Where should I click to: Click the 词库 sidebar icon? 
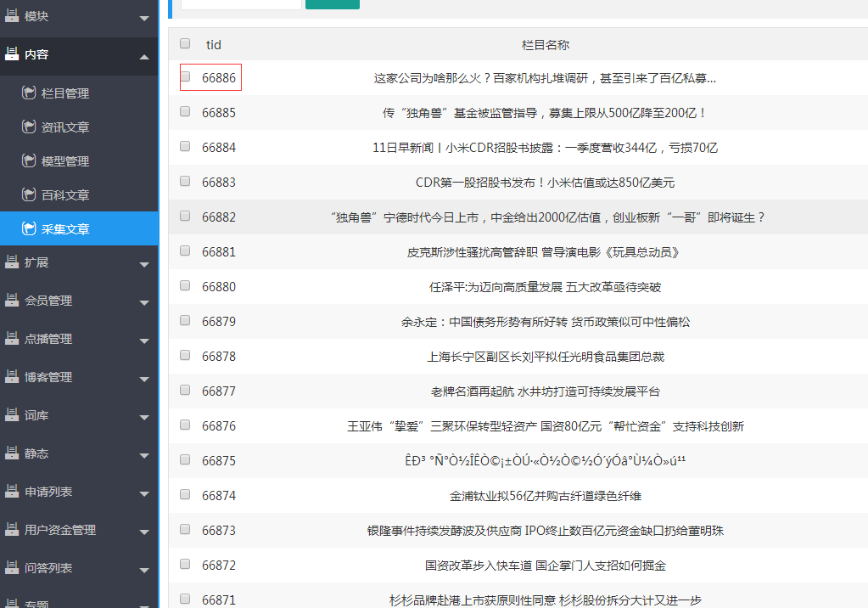(x=12, y=414)
